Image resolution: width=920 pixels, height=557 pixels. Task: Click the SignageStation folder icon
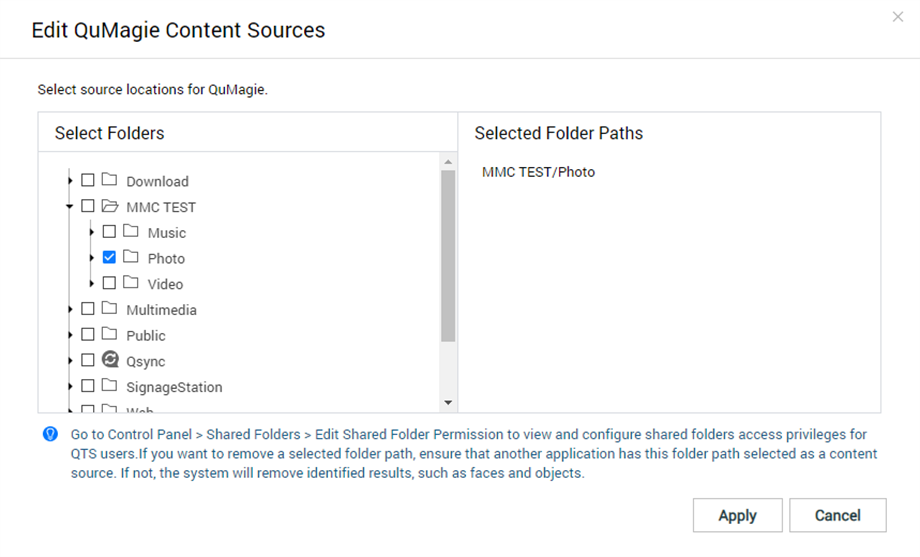(110, 386)
